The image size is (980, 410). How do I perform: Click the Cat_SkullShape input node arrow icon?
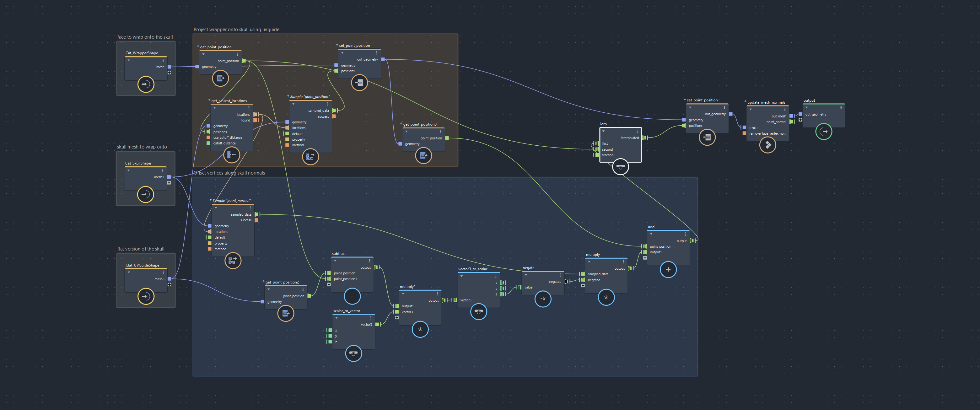(x=145, y=194)
